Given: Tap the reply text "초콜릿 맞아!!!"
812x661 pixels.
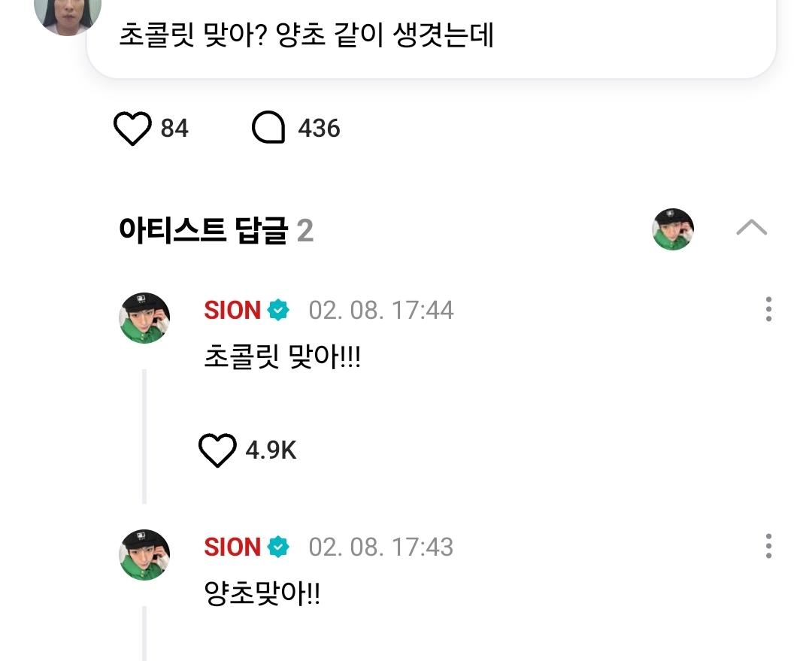Looking at the screenshot, I should (283, 357).
